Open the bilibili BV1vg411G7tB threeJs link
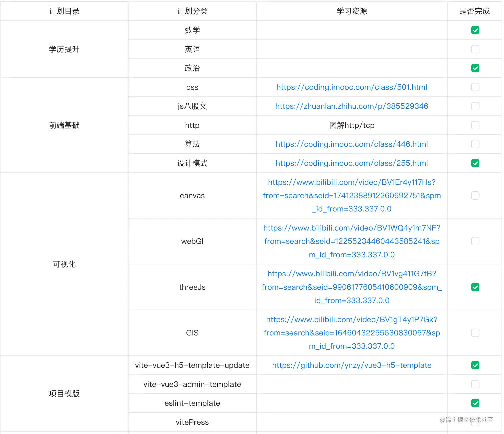 coord(352,287)
